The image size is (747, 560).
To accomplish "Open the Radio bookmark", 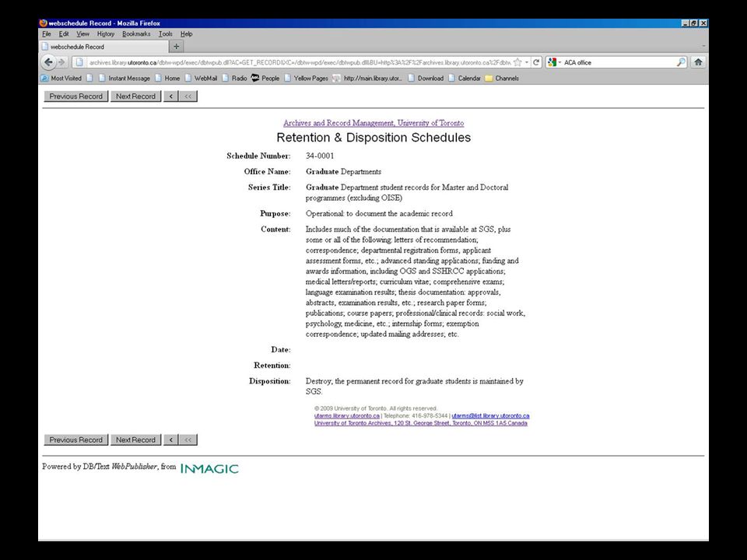I will tap(234, 78).
